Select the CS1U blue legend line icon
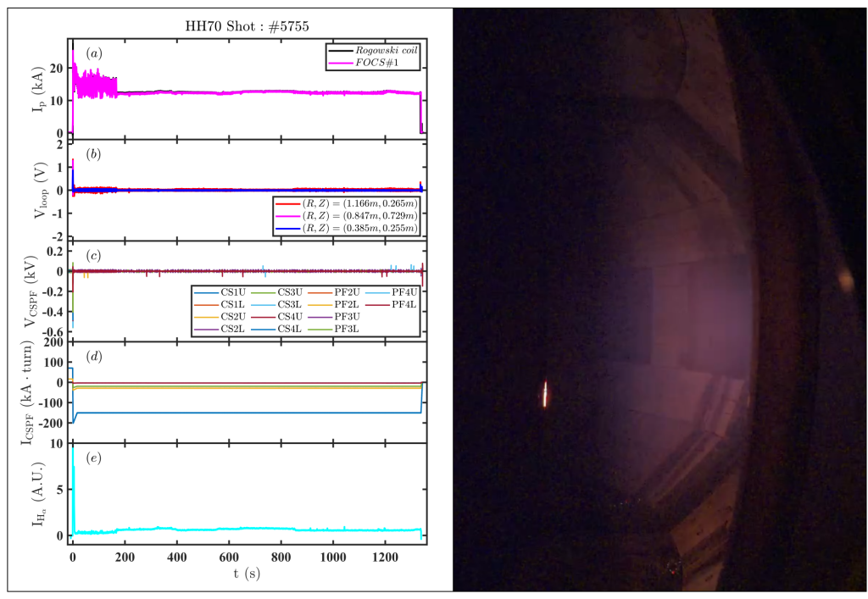This screenshot has height=599, width=868. [x=205, y=292]
